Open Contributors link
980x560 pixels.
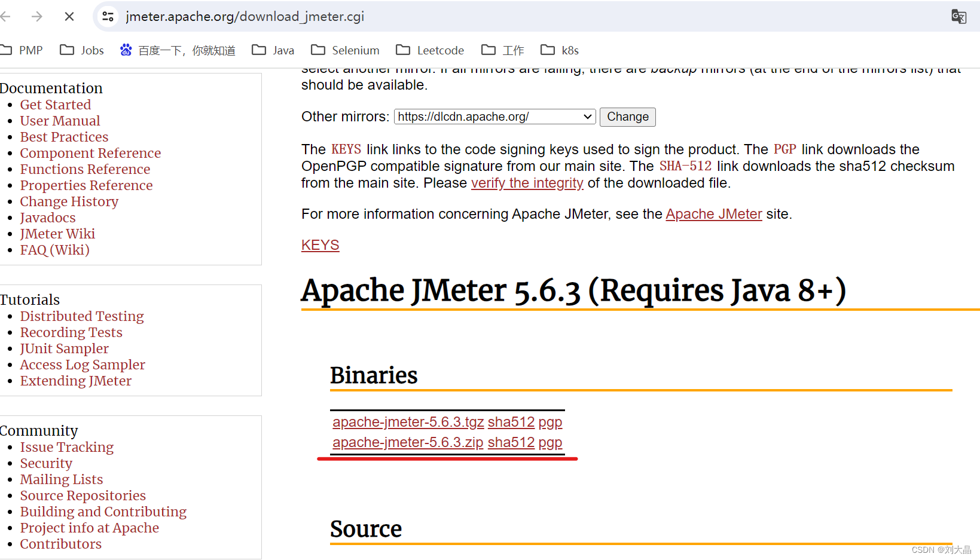point(60,544)
